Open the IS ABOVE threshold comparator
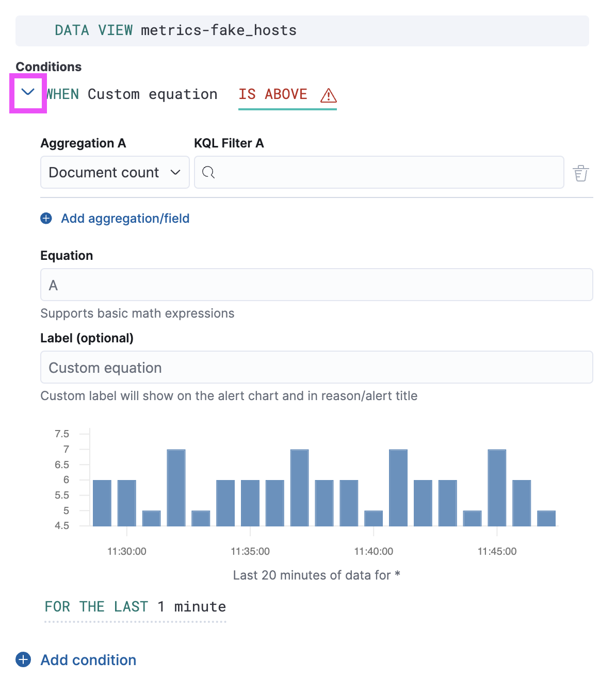 (273, 94)
